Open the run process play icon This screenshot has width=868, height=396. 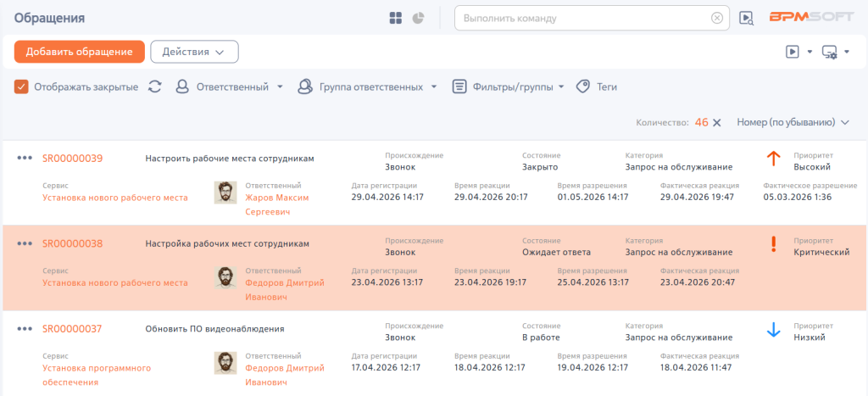coord(793,52)
